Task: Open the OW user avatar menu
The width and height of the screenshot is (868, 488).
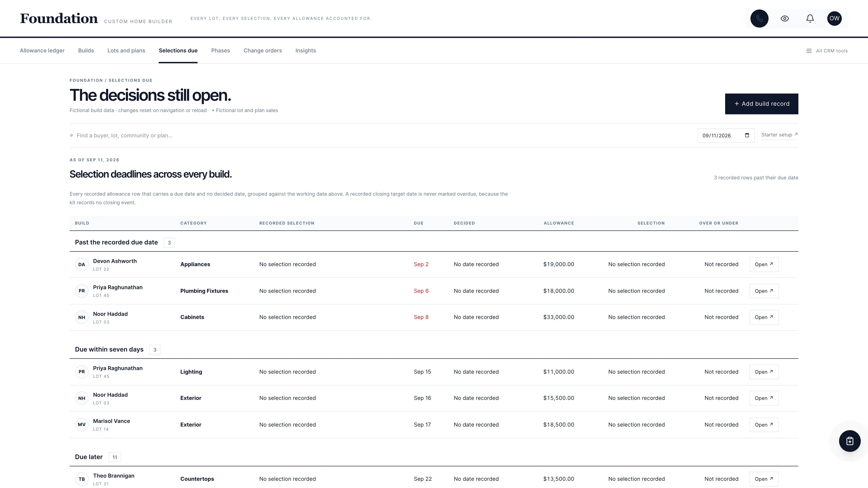Action: [x=834, y=19]
